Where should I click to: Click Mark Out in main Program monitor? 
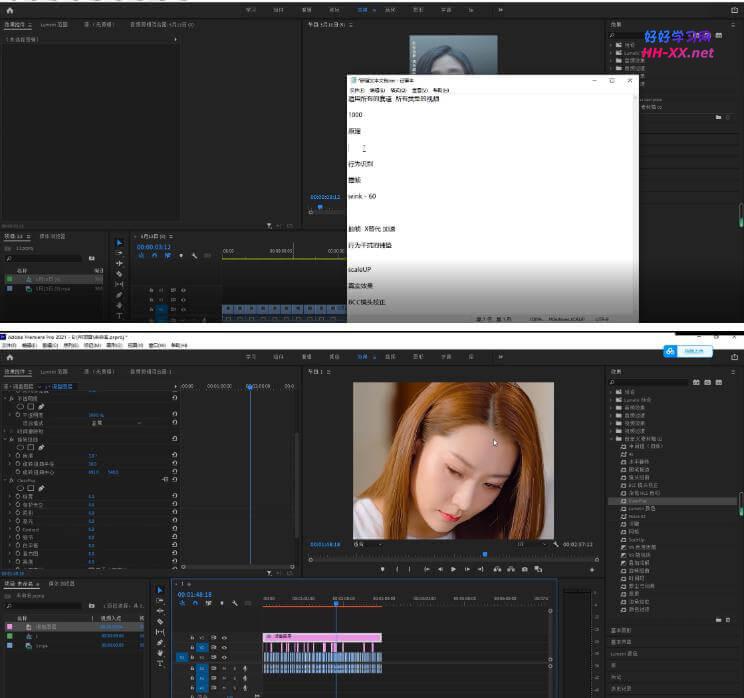[x=409, y=569]
